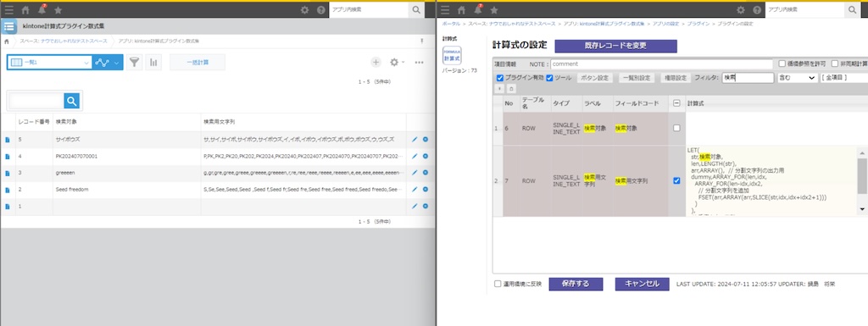Add new record with plus icon
This screenshot has height=326, width=868.
[x=376, y=63]
